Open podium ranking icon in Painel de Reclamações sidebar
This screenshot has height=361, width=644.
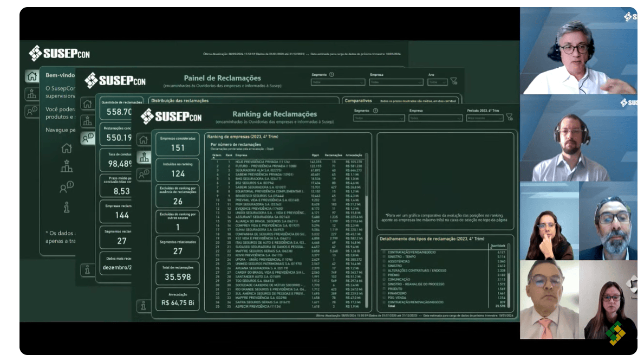[88, 121]
